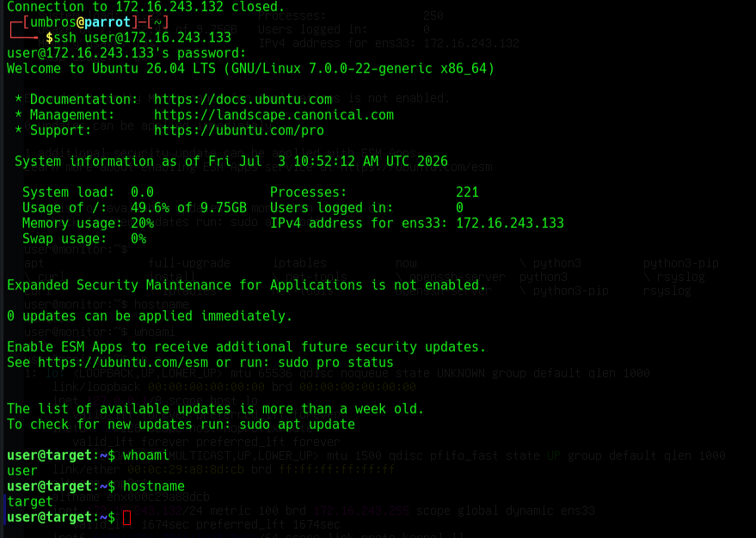
Task: Click the 'Enable ESM Apps to receive' line
Action: [246, 347]
